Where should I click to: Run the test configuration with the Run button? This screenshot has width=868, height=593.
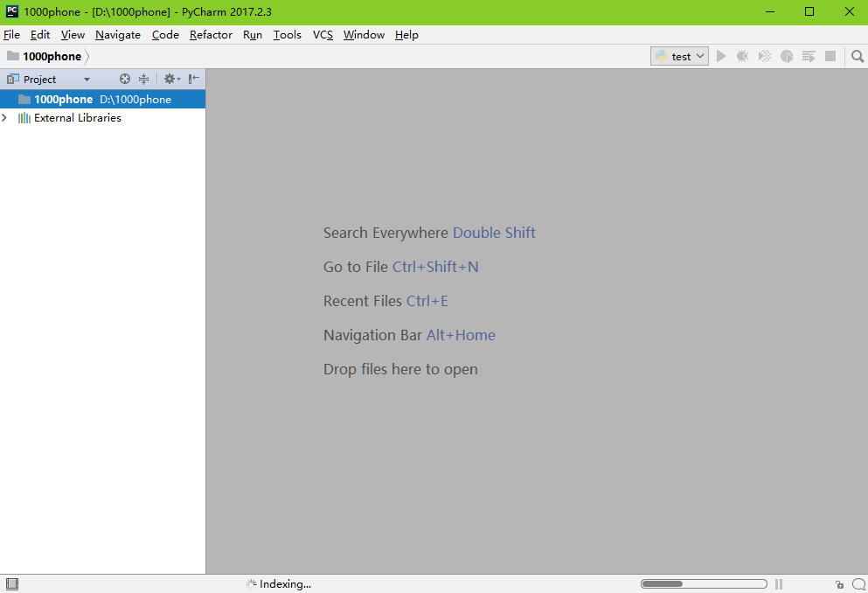pos(721,56)
